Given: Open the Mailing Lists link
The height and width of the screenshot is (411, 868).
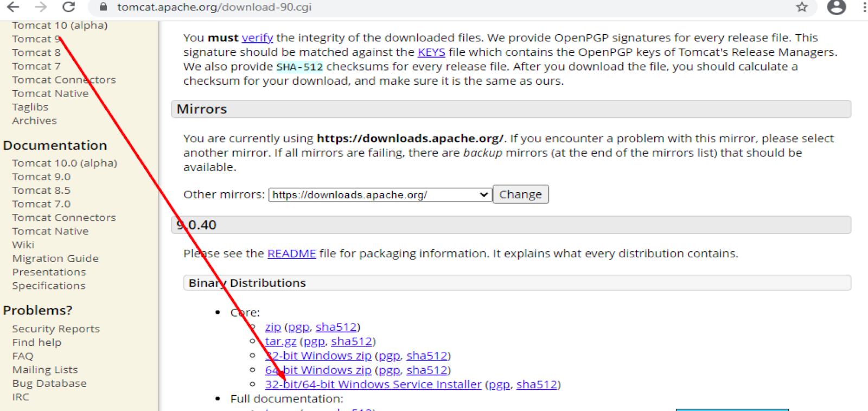Looking at the screenshot, I should tap(45, 370).
